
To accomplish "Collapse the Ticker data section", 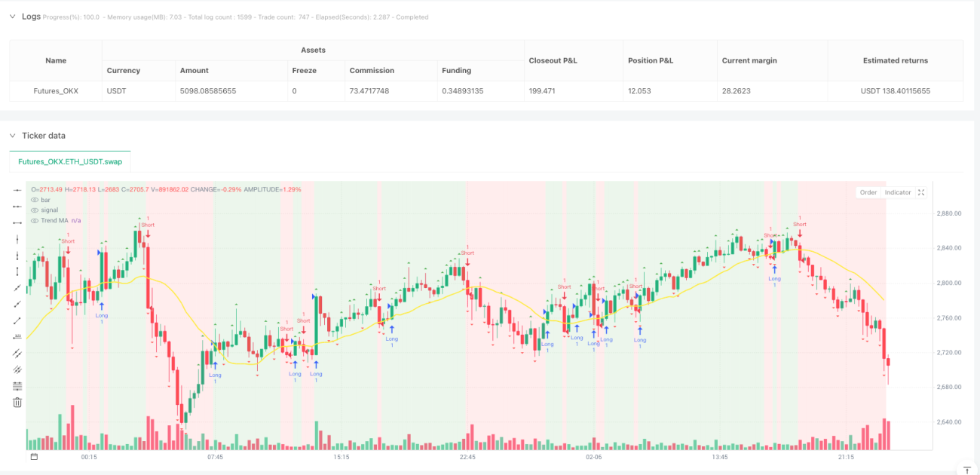I will 12,136.
